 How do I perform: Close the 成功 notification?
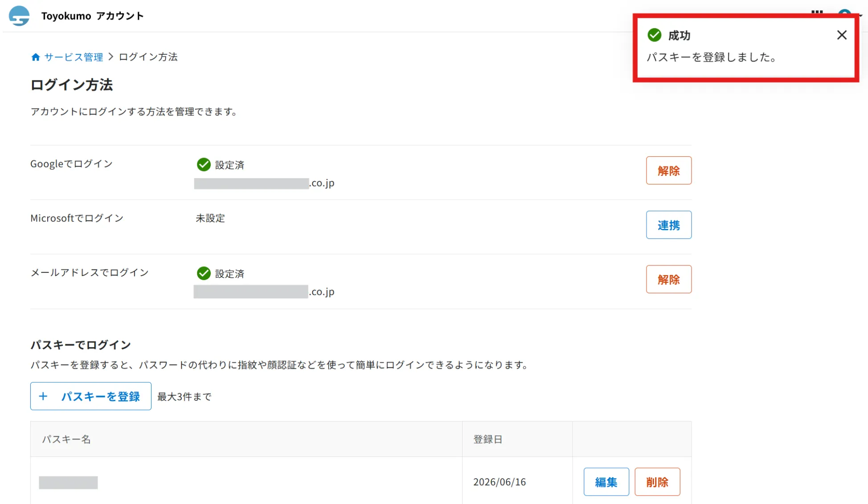point(841,35)
